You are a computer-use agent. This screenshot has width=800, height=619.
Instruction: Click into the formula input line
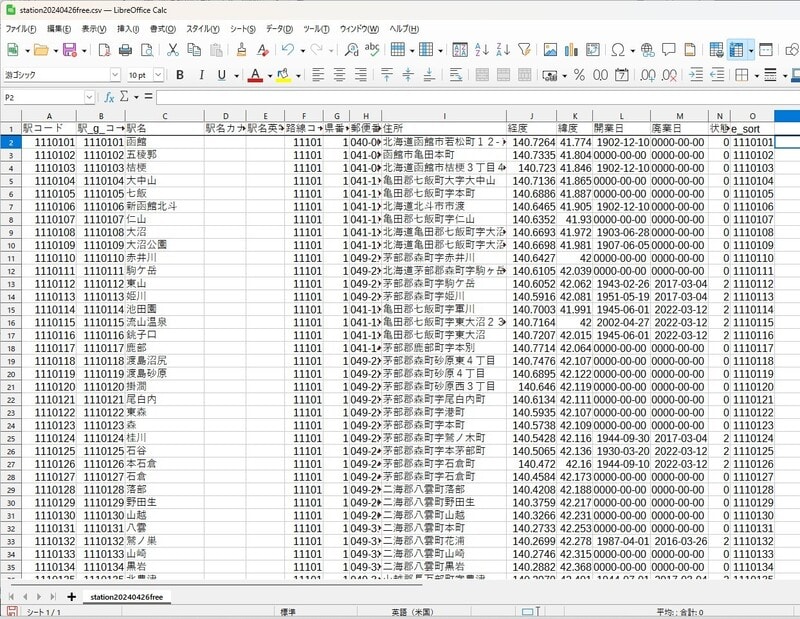click(x=478, y=97)
